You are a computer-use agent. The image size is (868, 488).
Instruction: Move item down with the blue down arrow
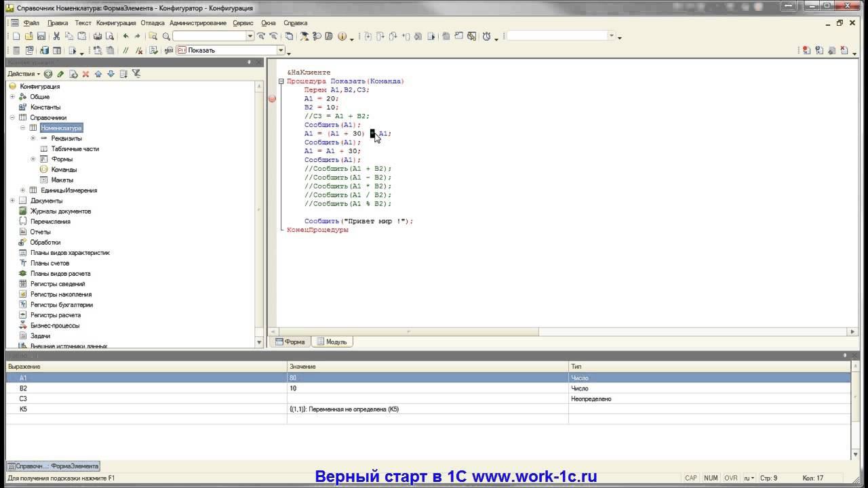111,74
